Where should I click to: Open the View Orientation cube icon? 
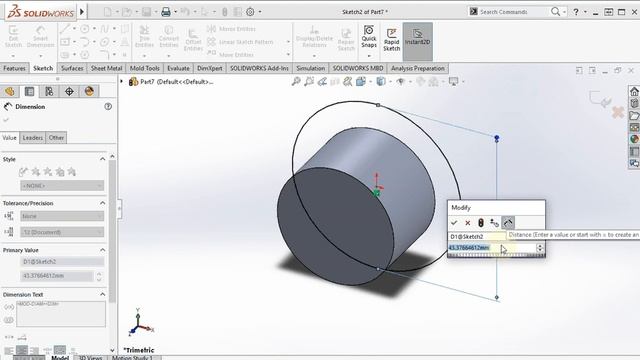point(360,82)
